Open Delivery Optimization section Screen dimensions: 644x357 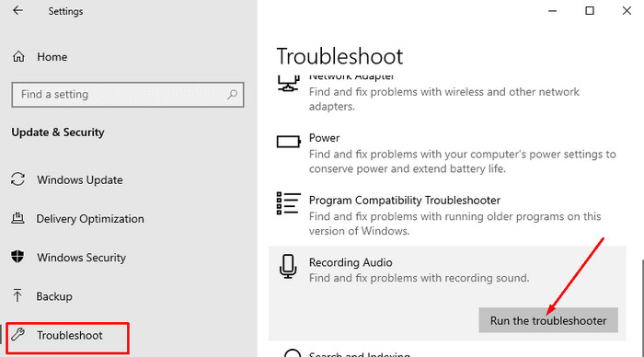tap(90, 219)
